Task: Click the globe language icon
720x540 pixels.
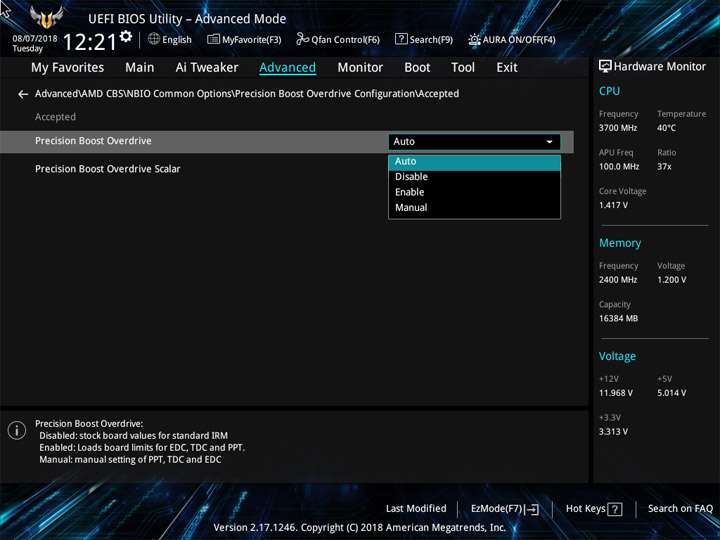Action: click(x=154, y=39)
